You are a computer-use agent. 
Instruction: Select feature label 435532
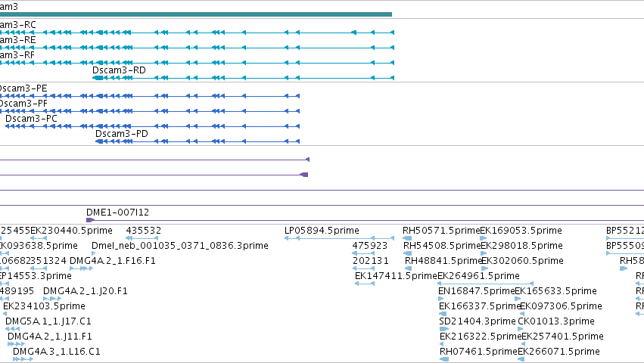tap(143, 231)
